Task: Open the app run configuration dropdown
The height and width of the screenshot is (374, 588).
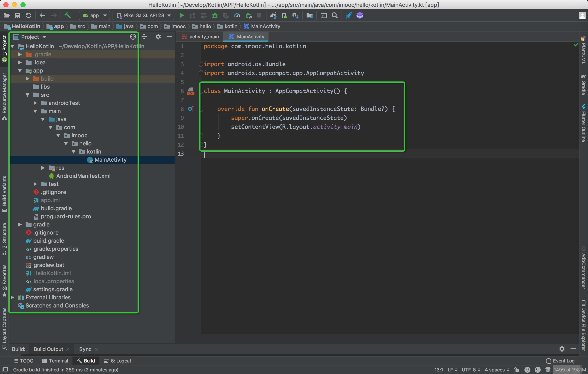Action: (x=94, y=16)
